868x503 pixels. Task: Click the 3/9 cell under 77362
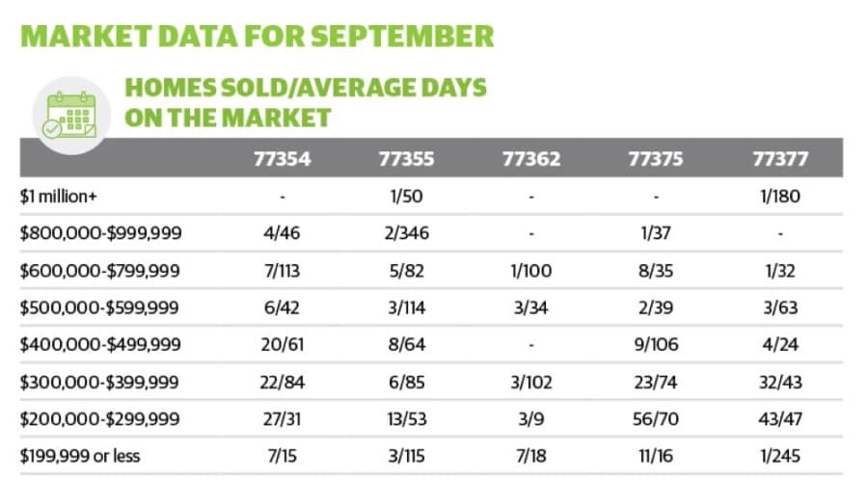[x=531, y=419]
